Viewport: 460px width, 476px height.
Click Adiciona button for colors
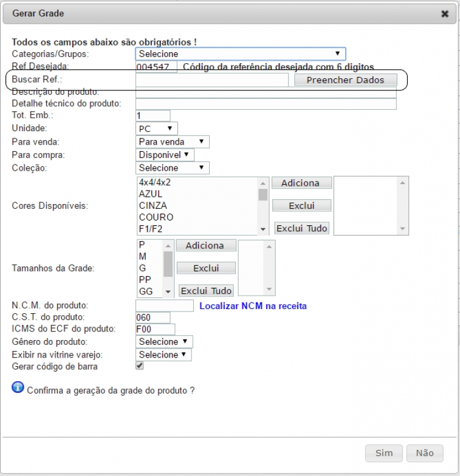301,183
